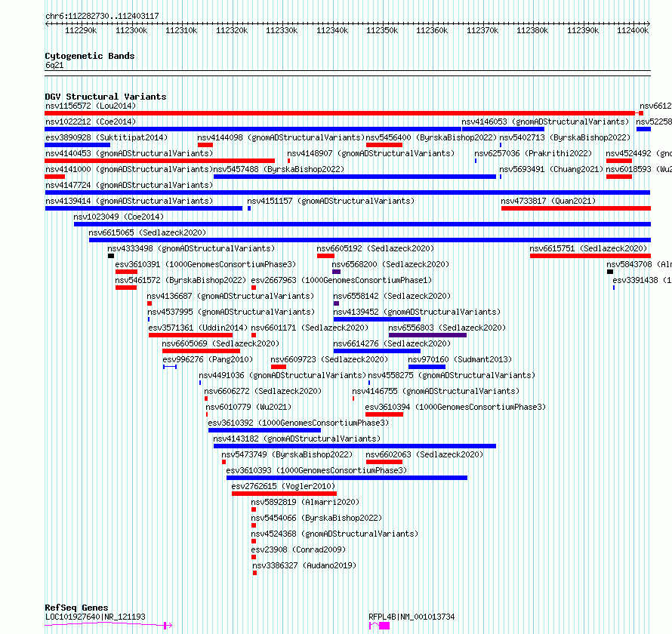Screen dimensions: 672x634
Task: Click esv23908 (Conrad2009) label
Action: [x=299, y=549]
